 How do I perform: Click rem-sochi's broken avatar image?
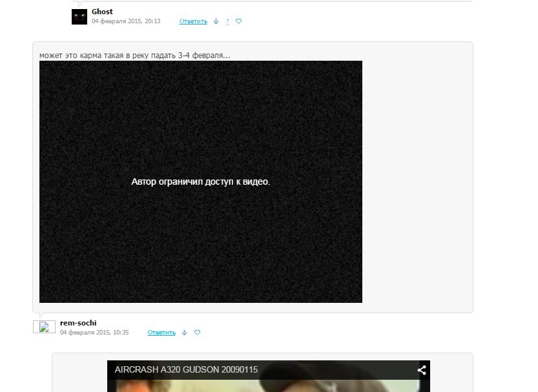(44, 327)
